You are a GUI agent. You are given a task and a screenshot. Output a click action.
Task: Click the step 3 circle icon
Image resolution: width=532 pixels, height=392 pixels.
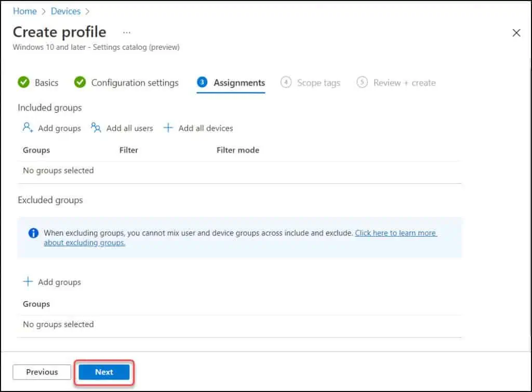tap(202, 82)
